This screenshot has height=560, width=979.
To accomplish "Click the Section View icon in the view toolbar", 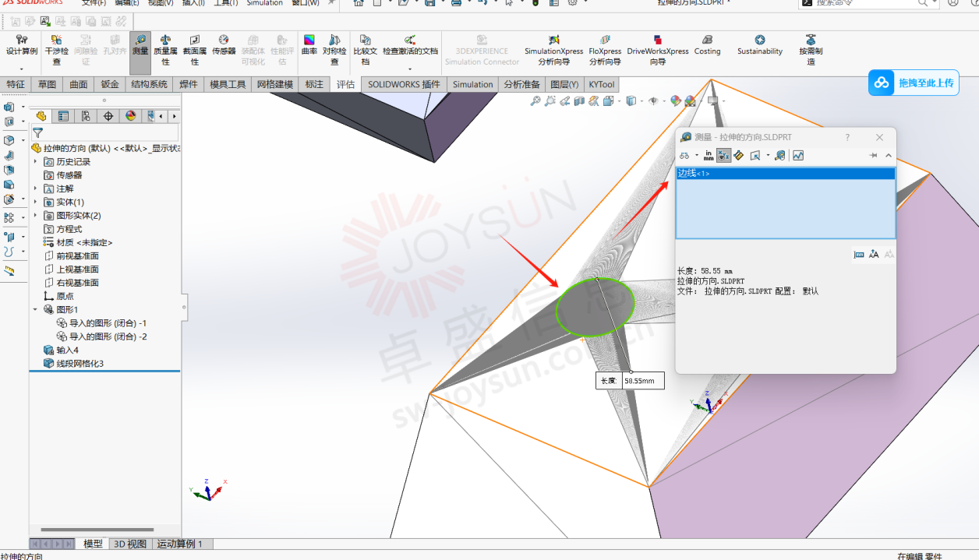I will coord(579,100).
